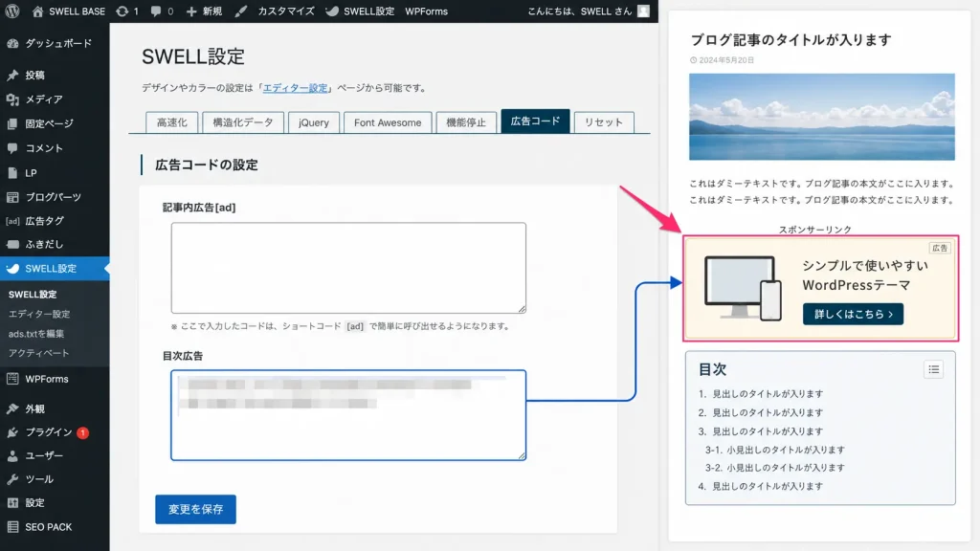Click the ブログパーツ icon in sidebar
This screenshot has height=551, width=980.
point(12,197)
